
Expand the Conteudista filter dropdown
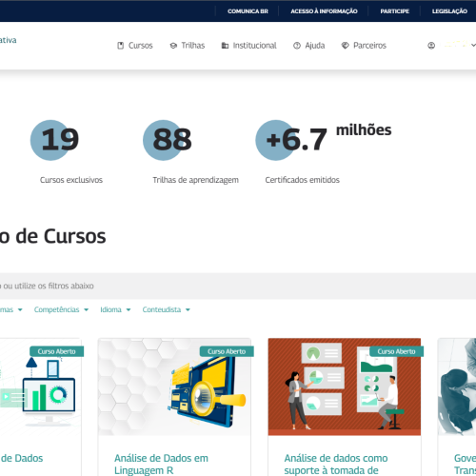167,309
